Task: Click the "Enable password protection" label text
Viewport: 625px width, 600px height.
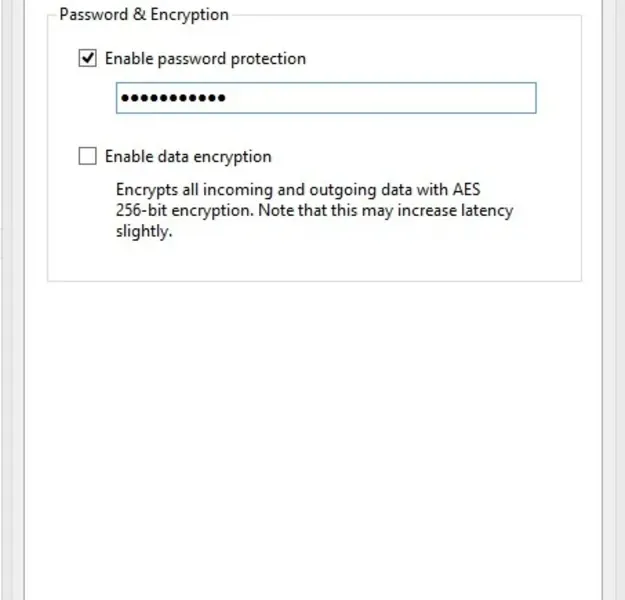Action: click(x=205, y=59)
